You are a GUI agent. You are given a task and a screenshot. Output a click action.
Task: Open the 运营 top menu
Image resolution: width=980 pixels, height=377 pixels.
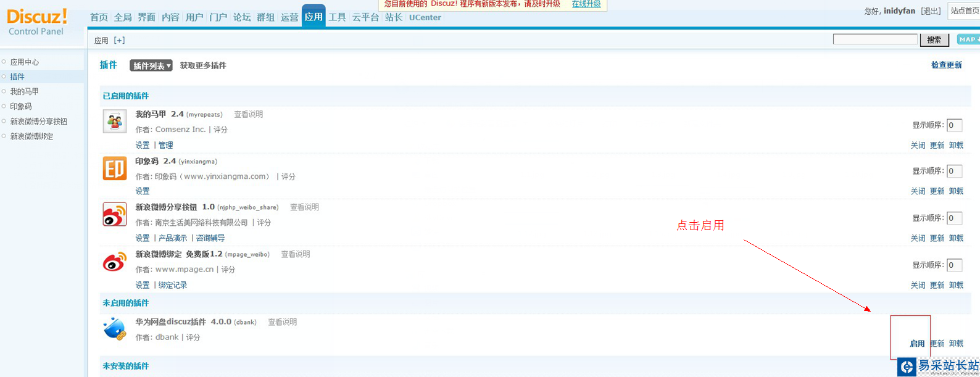289,17
